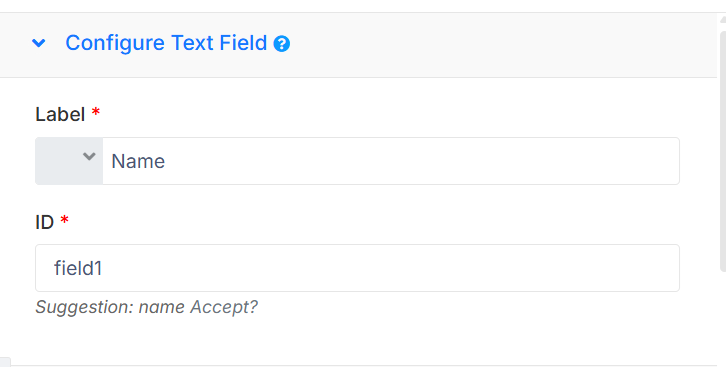Click the small gray handle at bottom-left corner
The width and height of the screenshot is (726, 371).
coord(5,363)
